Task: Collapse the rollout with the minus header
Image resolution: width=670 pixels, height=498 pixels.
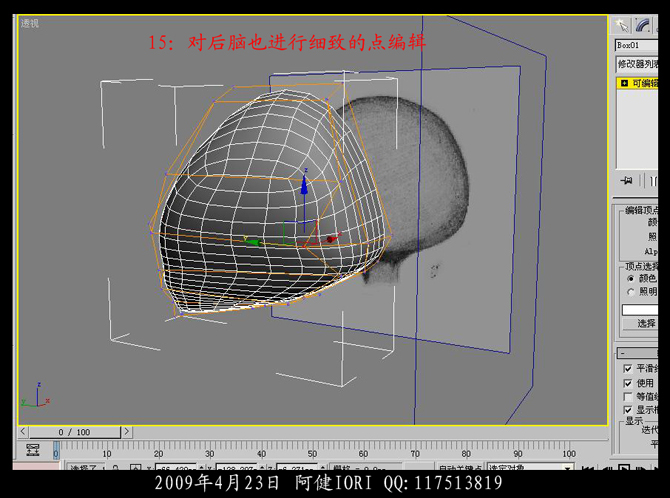Action: click(624, 353)
